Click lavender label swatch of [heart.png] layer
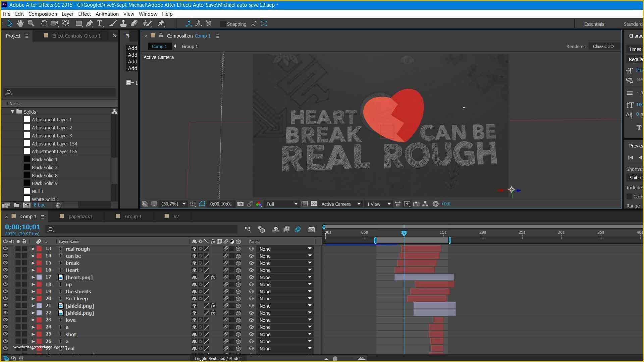This screenshot has width=644, height=362. tap(39, 277)
